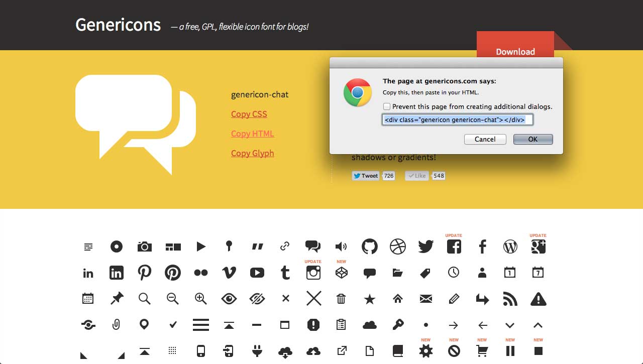Select the GitHub icon
The width and height of the screenshot is (643, 364).
point(369,247)
